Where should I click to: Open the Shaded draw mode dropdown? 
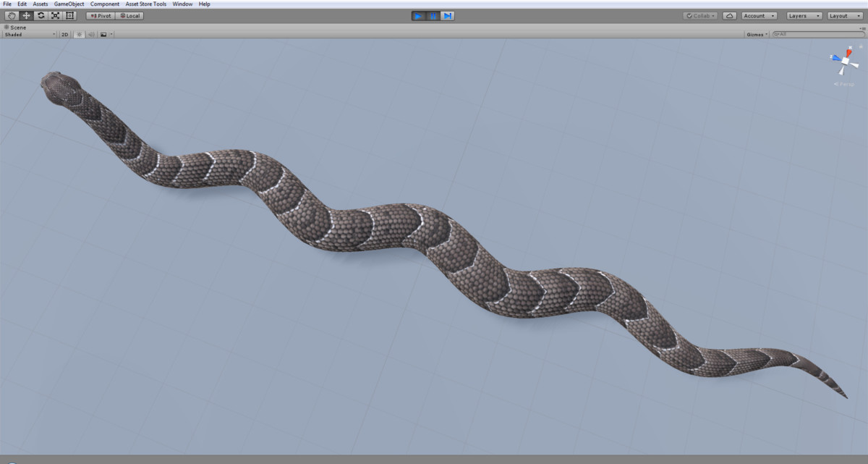[x=29, y=33]
